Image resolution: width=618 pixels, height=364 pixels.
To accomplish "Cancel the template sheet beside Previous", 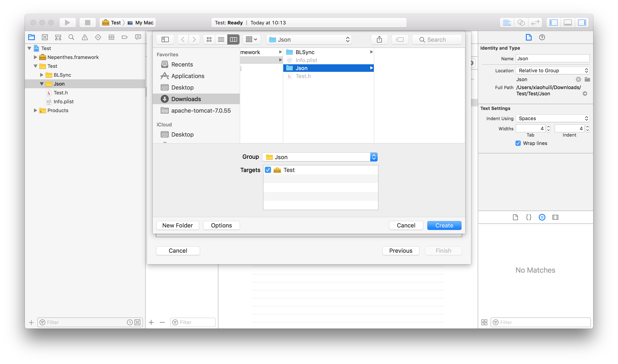I will pos(178,251).
